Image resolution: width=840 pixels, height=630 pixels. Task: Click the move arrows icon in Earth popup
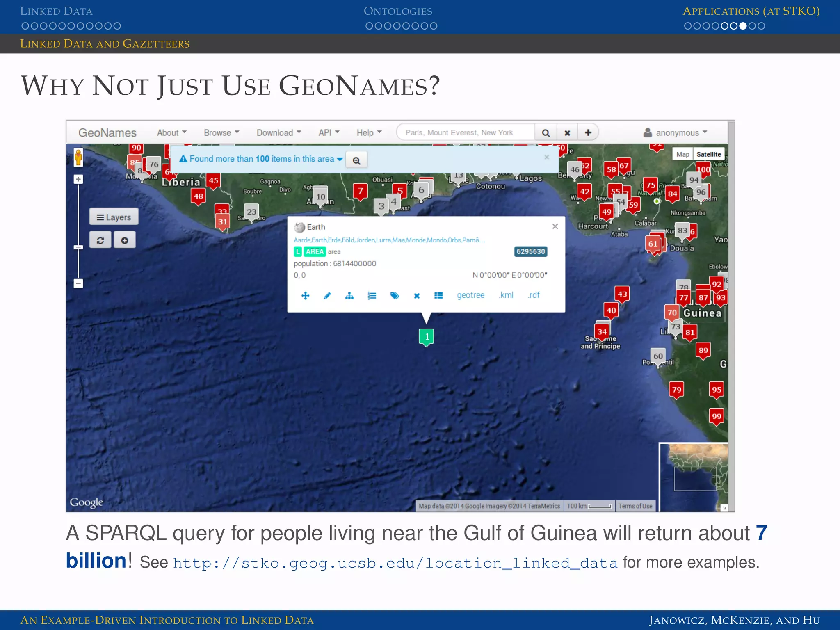(305, 296)
